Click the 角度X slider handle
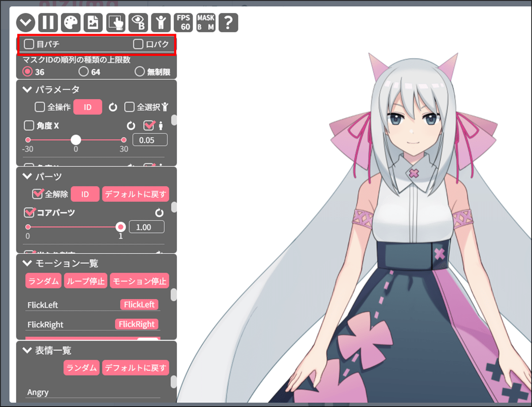This screenshot has height=407, width=532. tap(76, 140)
